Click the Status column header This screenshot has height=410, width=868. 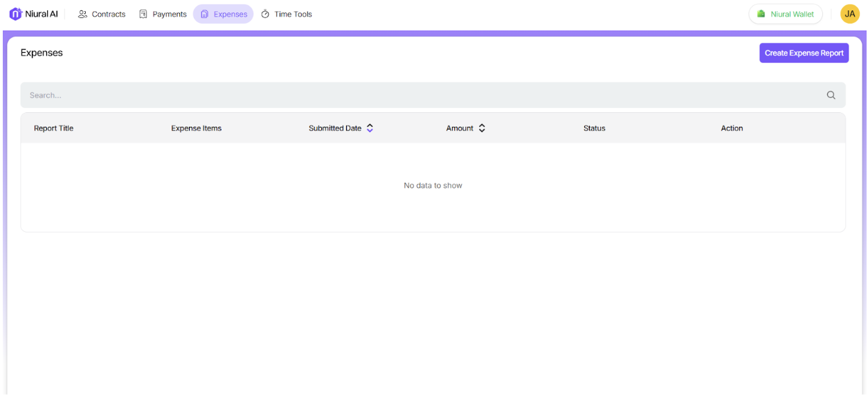click(595, 128)
